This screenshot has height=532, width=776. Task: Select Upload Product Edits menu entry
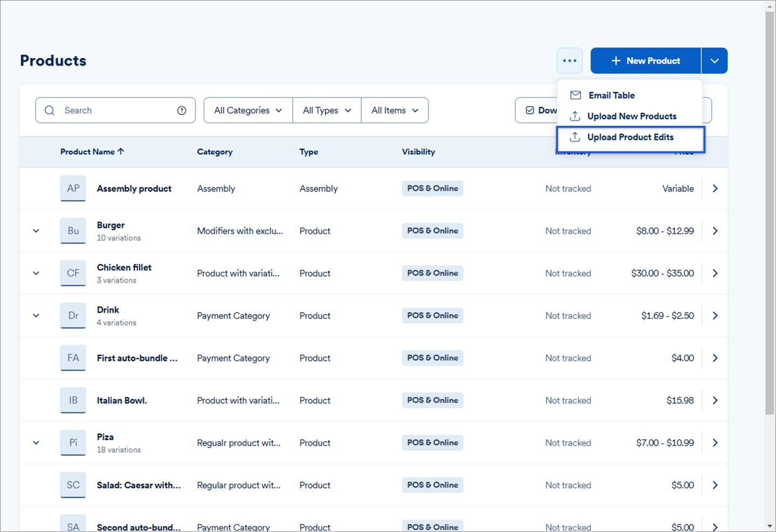pos(630,137)
